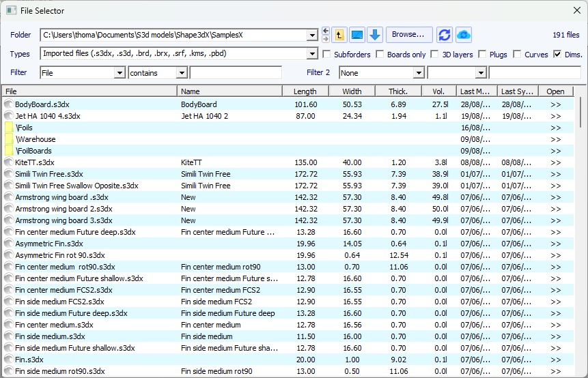Image resolution: width=588 pixels, height=378 pixels.
Task: Click the cloud sync icon
Action: point(464,35)
